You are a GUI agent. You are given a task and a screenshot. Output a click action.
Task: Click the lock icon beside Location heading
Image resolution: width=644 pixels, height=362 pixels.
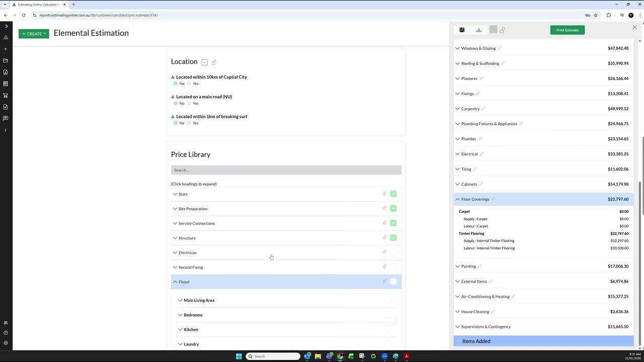(214, 62)
